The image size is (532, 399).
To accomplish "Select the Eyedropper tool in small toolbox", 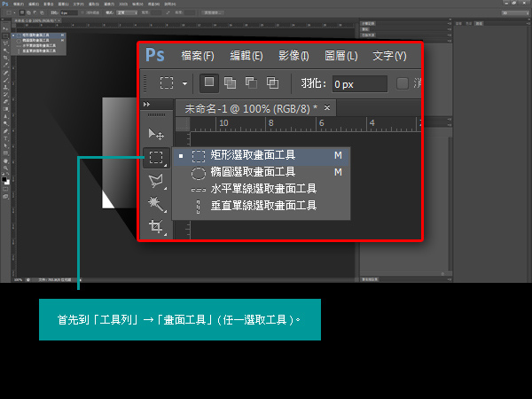I will point(5,66).
